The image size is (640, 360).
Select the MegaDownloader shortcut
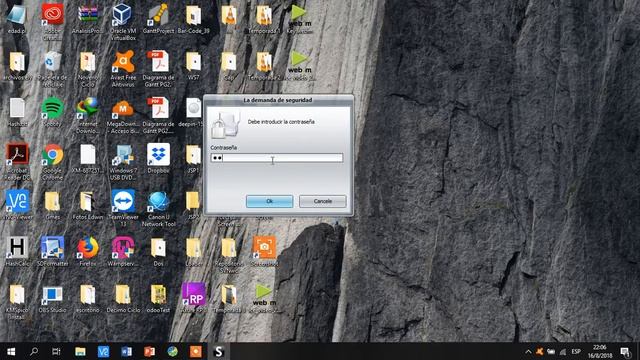point(123,115)
